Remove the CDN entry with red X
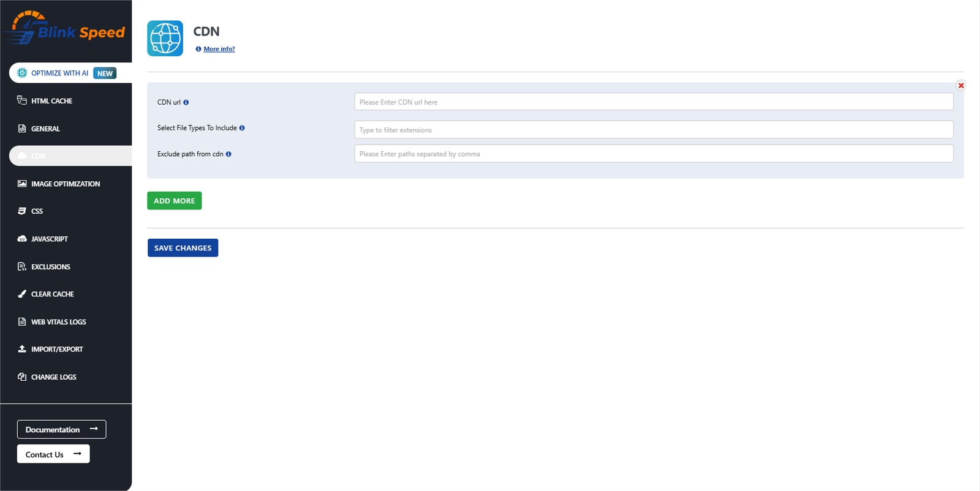 coord(961,86)
